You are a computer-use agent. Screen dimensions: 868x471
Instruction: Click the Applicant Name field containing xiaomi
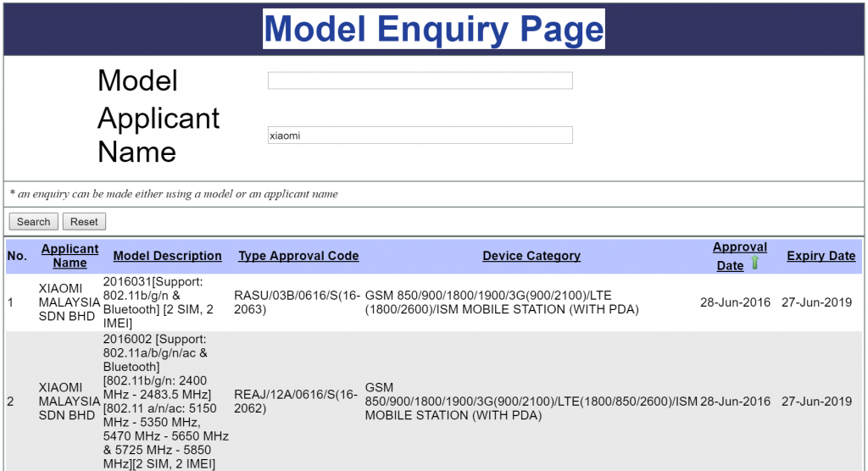coord(420,135)
